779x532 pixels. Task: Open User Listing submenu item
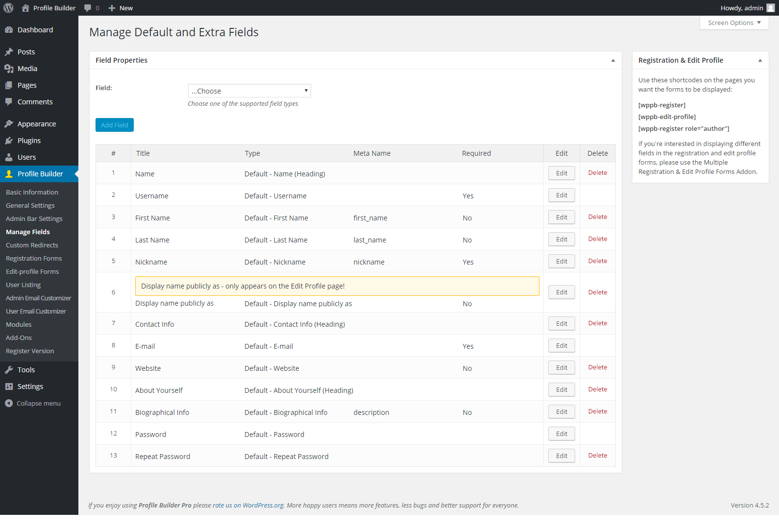point(24,285)
